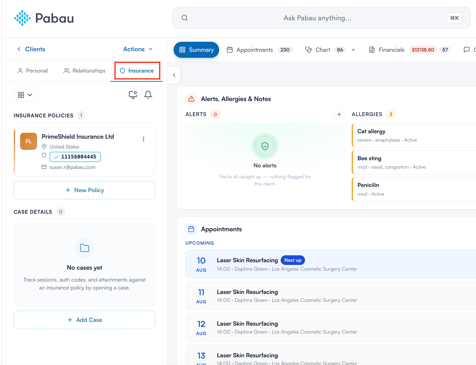Go back to Clients list

(31, 49)
